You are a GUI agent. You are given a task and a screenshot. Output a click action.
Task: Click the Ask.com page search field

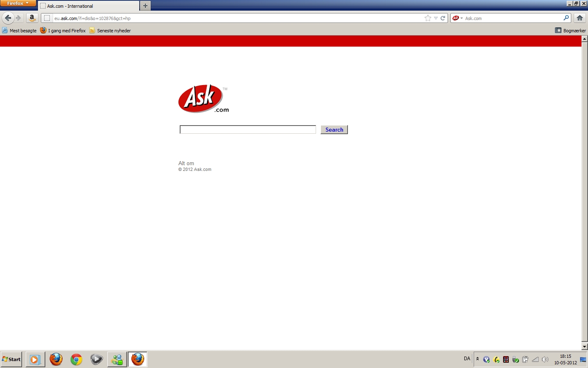[x=248, y=130]
